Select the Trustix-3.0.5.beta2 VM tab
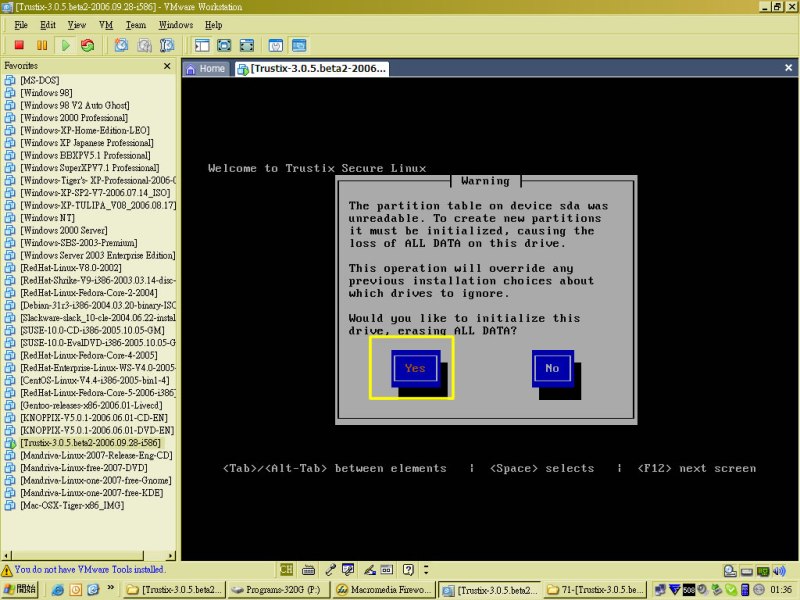This screenshot has height=600, width=800. pyautogui.click(x=312, y=68)
